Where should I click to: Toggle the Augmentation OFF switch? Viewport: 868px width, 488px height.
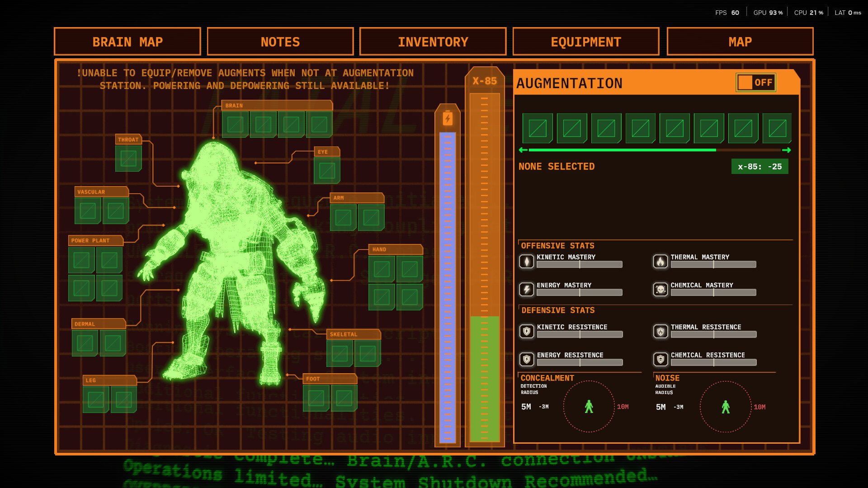tap(756, 82)
